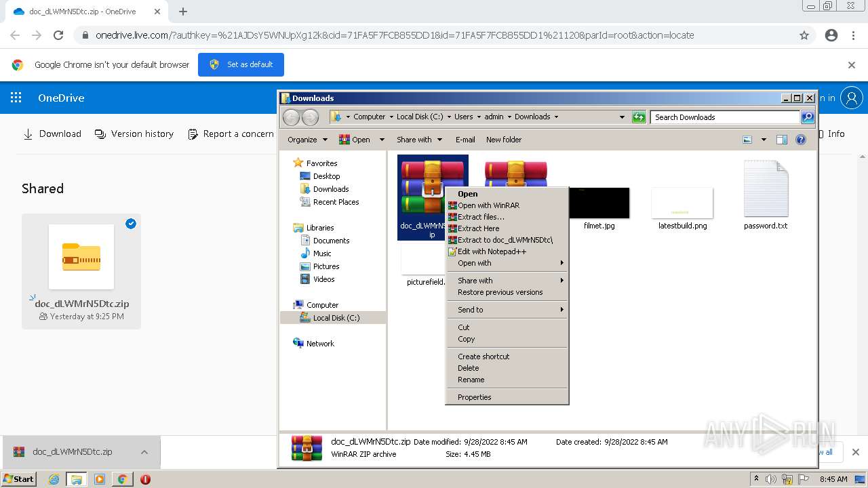
Task: Select Recent Places in the Favorites list
Action: (329, 202)
